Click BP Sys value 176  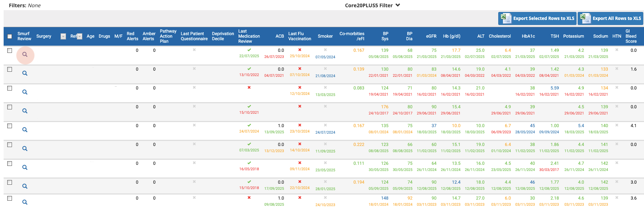[x=385, y=107]
